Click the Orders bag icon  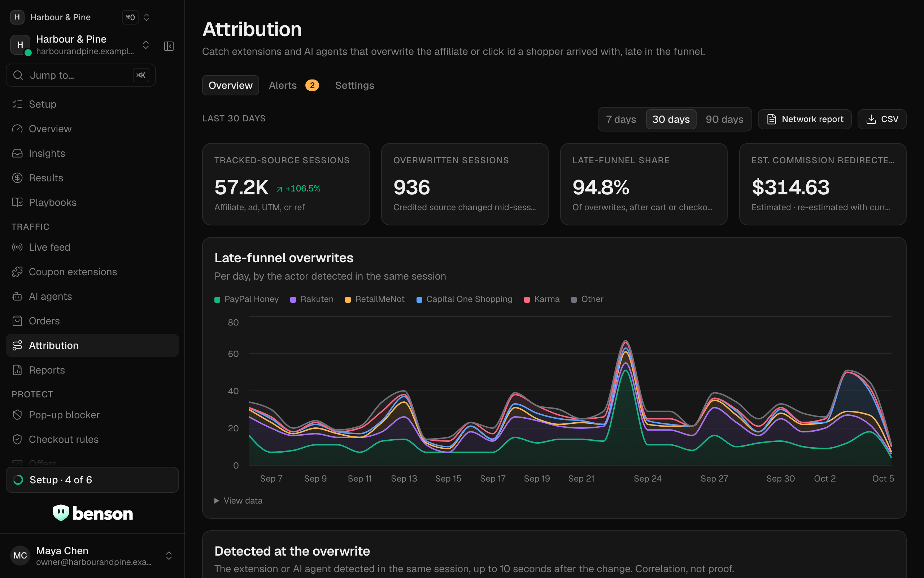17,321
